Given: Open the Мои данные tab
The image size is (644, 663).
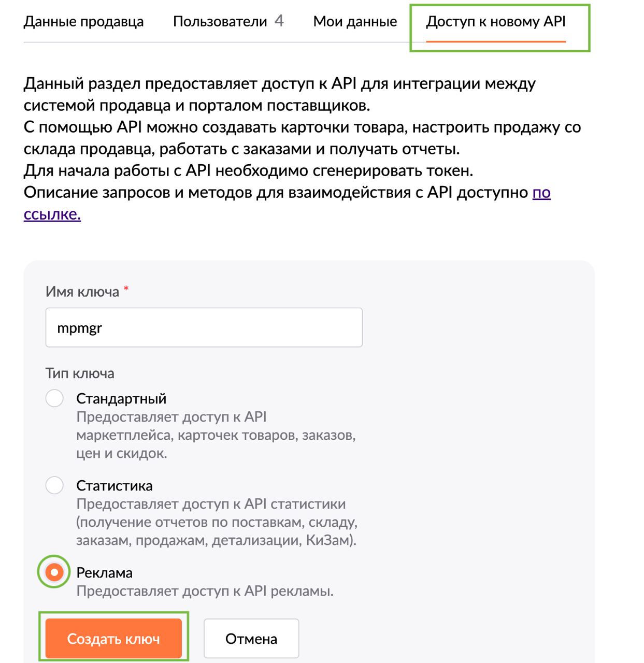Looking at the screenshot, I should tap(355, 22).
